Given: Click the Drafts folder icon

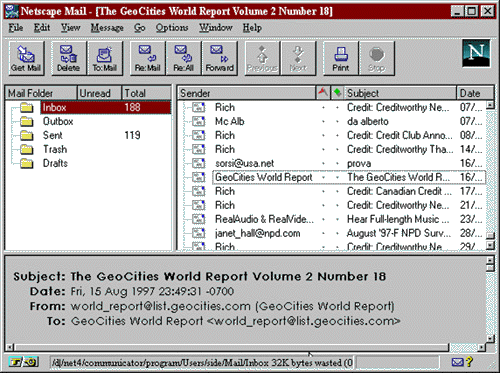Looking at the screenshot, I should (27, 163).
